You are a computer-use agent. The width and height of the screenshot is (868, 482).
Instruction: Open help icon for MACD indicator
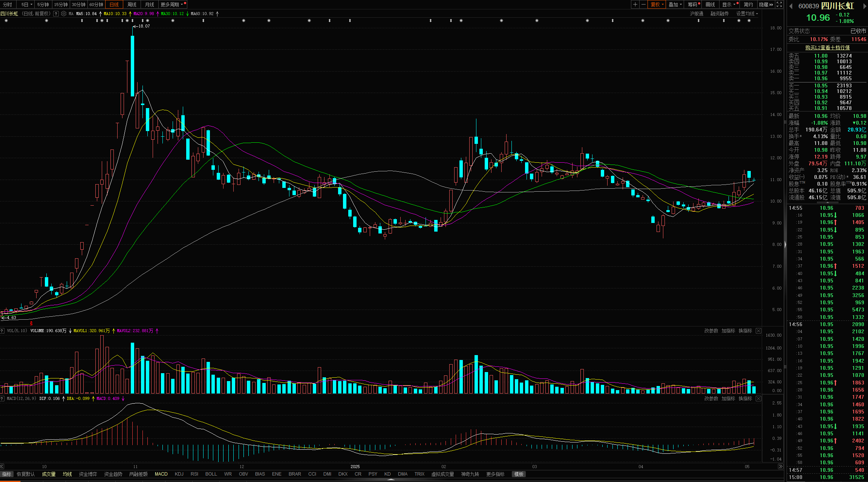(2, 398)
